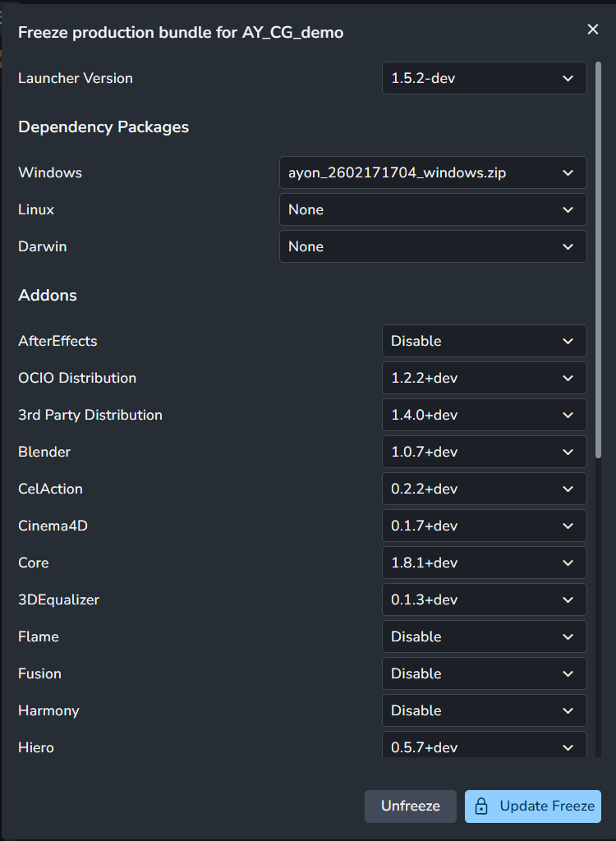Click the dialog's vertical scrollbar

tap(598, 260)
